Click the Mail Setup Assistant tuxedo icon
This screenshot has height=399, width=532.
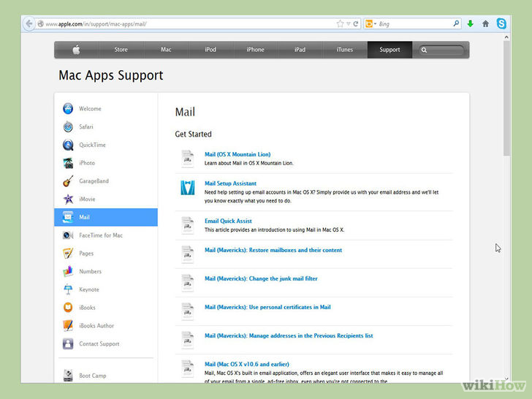188,188
